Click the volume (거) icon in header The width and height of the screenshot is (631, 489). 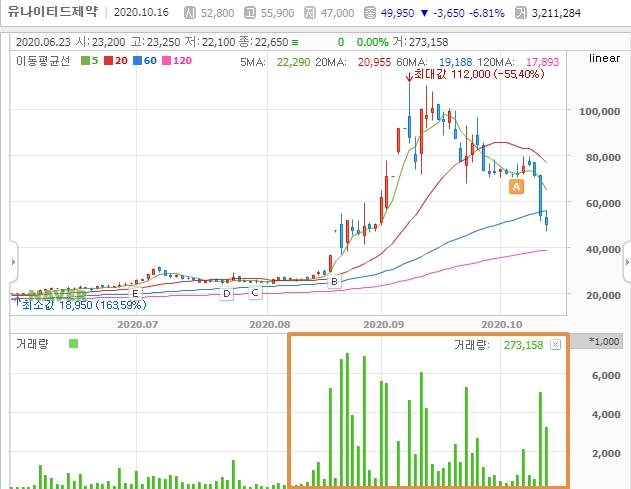[520, 13]
